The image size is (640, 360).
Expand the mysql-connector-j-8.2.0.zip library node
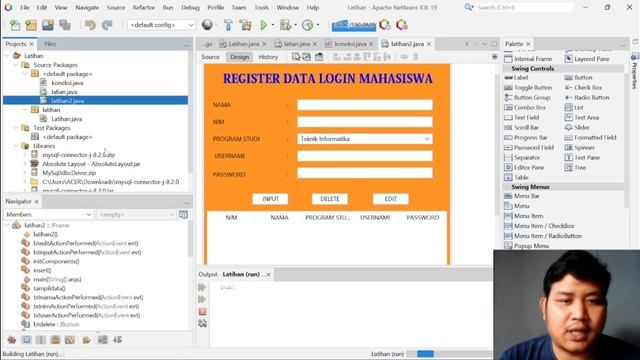(x=25, y=155)
